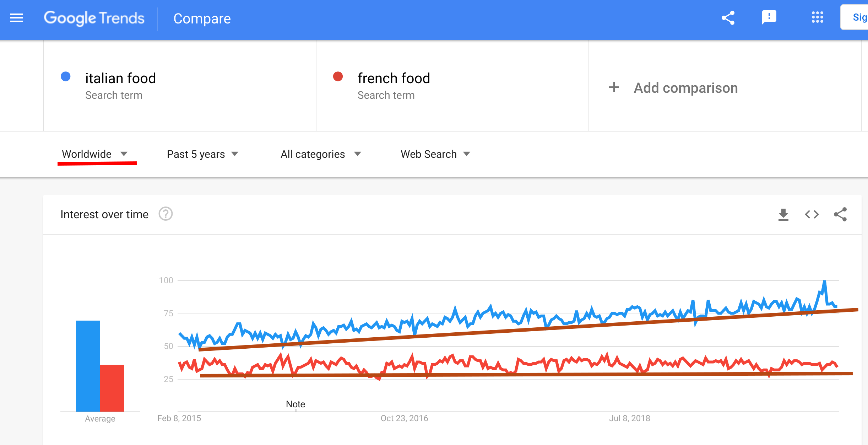Expand the All categories dropdown

[x=321, y=154]
